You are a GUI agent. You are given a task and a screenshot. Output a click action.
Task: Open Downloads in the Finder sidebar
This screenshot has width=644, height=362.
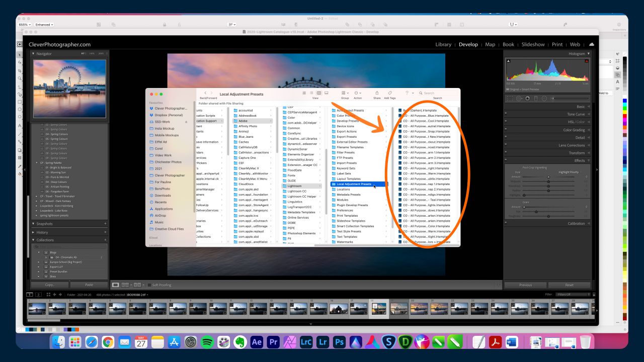[x=163, y=196]
